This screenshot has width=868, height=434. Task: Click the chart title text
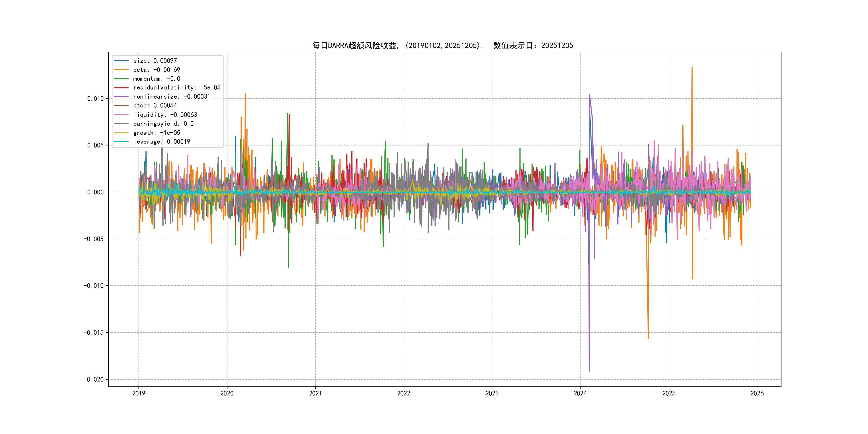click(x=442, y=46)
